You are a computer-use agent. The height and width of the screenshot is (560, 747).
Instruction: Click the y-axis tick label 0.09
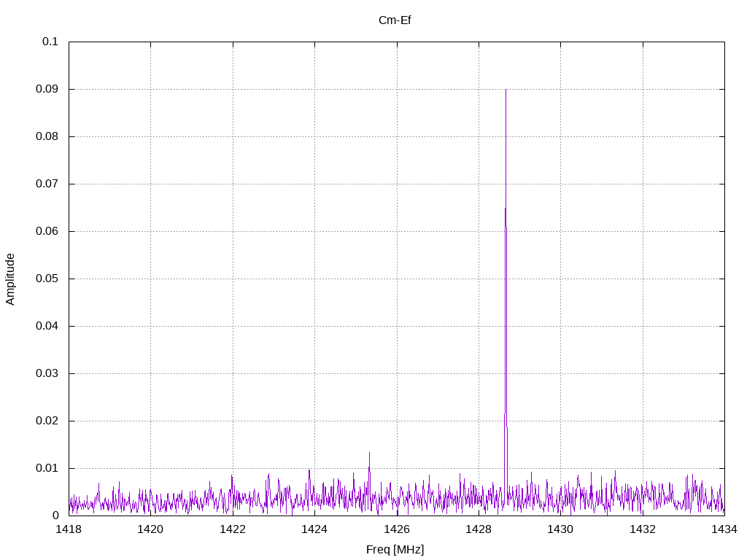(47, 89)
